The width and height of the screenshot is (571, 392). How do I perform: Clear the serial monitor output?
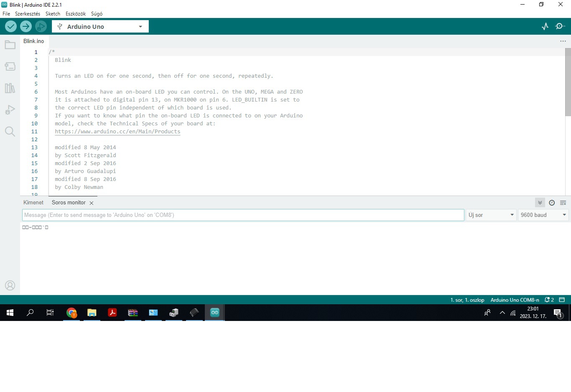(x=563, y=203)
